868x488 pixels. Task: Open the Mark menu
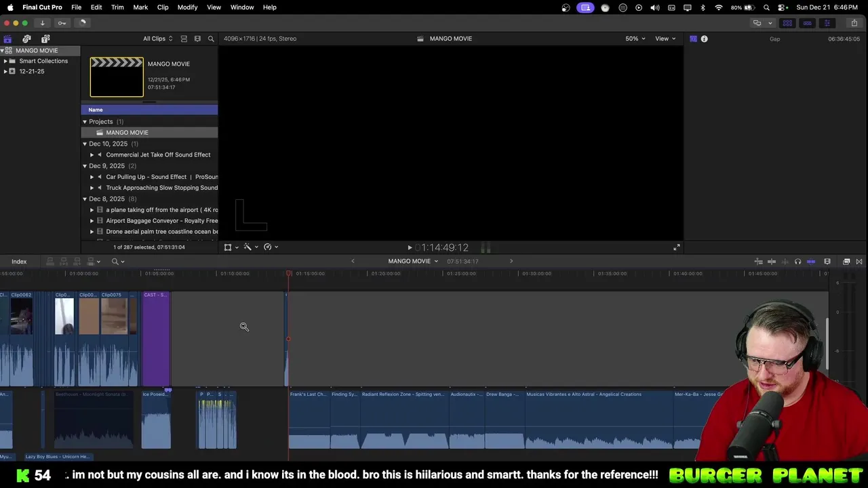coord(140,7)
